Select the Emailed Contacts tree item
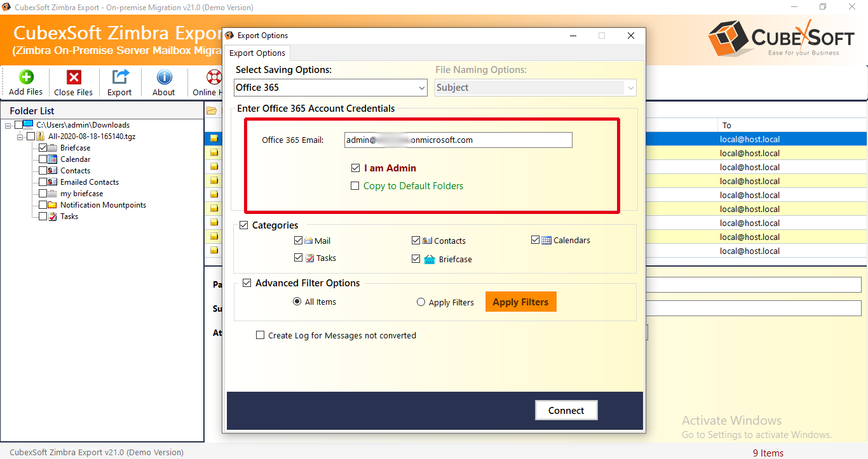This screenshot has height=459, width=868. pyautogui.click(x=90, y=182)
